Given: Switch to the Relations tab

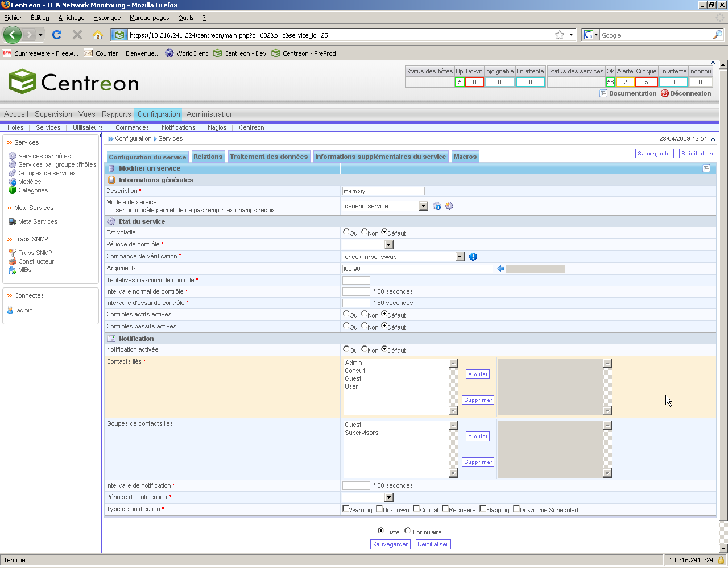Looking at the screenshot, I should (x=208, y=157).
